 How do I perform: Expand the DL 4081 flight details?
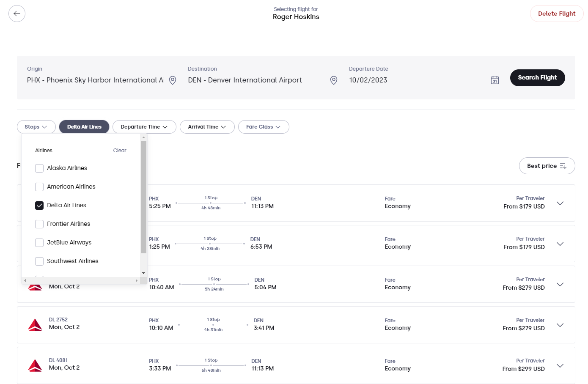(x=560, y=365)
